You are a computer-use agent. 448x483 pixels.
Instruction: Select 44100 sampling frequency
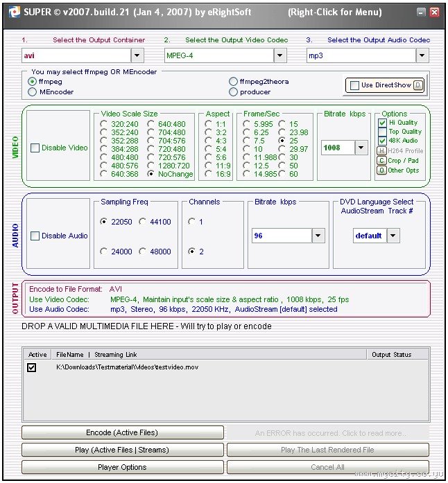(142, 222)
